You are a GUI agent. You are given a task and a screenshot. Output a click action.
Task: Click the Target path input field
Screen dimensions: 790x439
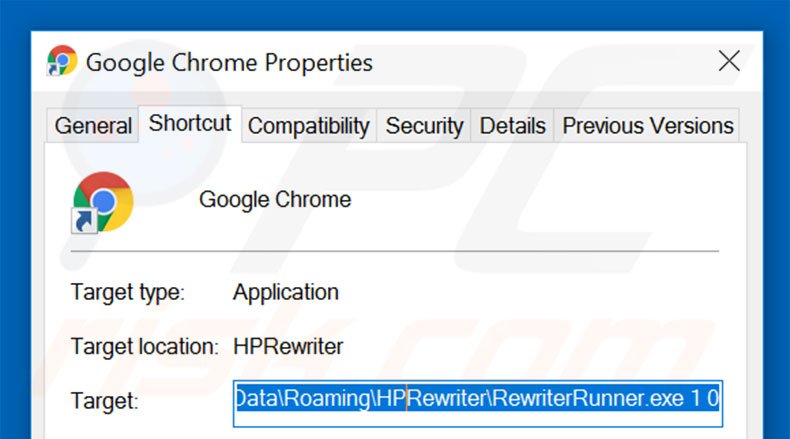pyautogui.click(x=478, y=404)
